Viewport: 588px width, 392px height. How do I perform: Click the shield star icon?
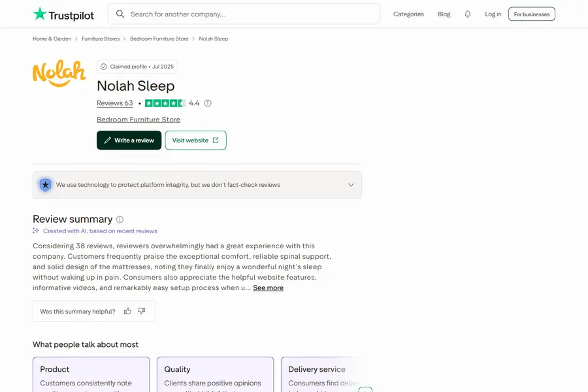coord(45,185)
